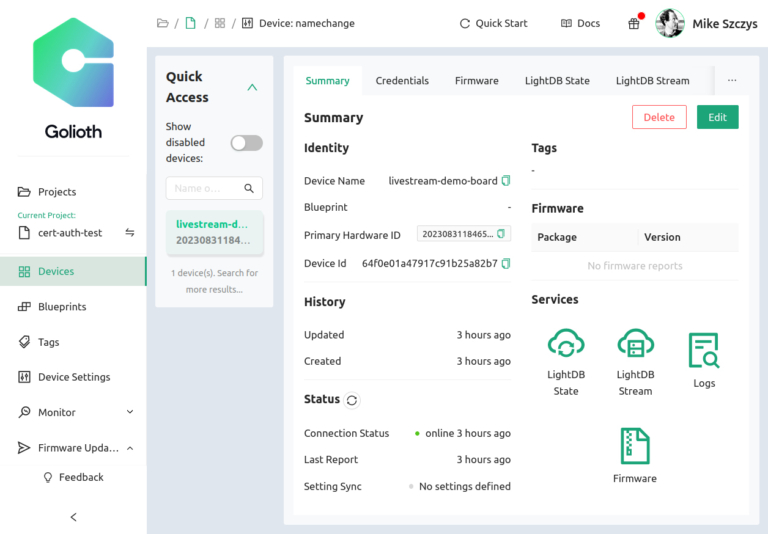Image resolution: width=768 pixels, height=534 pixels.
Task: Collapse the sidebar with left arrow
Action: [x=73, y=517]
